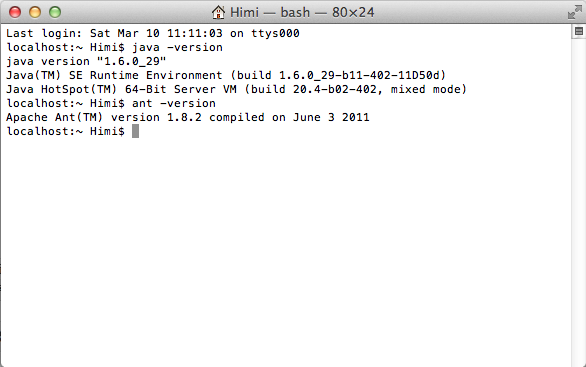This screenshot has height=367, width=586.
Task: Click the window title 'Himi — bash — 80×24'
Action: coord(302,12)
